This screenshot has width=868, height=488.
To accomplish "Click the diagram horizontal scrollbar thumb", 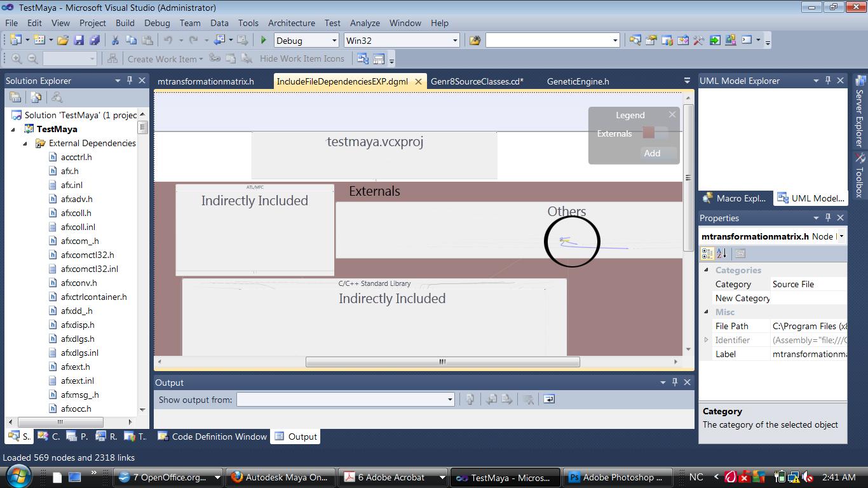I will click(442, 362).
